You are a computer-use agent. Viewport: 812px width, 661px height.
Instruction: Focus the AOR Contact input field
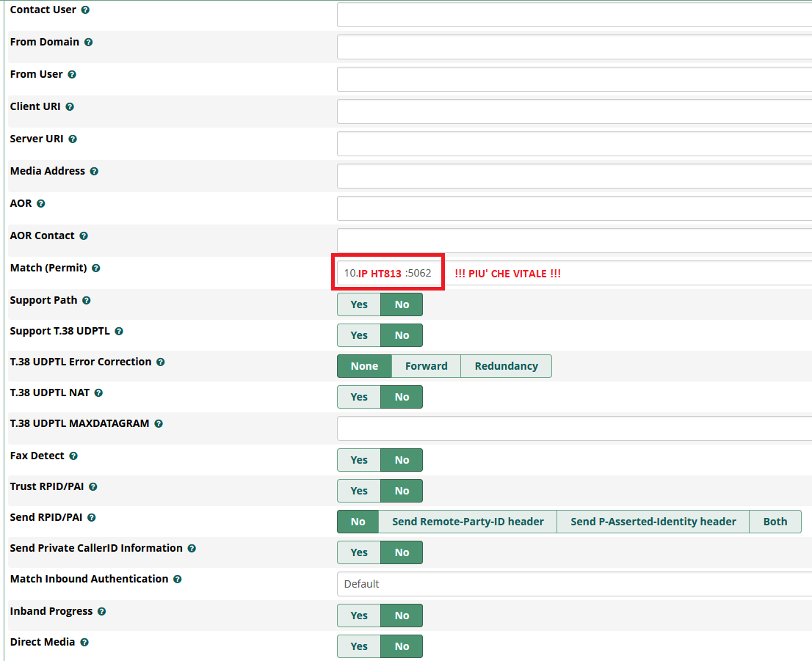[x=574, y=241]
